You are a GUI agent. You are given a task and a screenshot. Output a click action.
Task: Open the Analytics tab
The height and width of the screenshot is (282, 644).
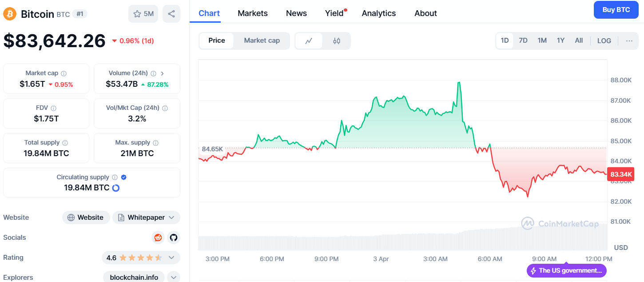pos(379,13)
